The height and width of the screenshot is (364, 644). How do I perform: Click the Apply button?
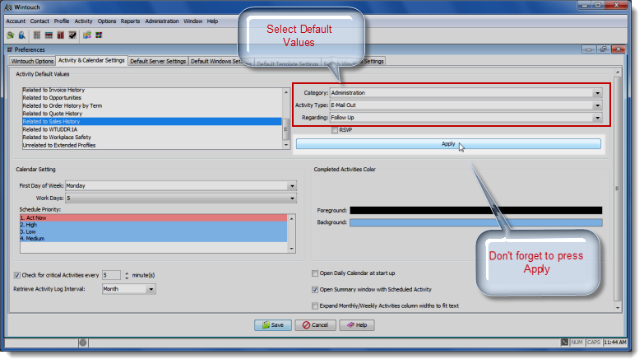point(448,144)
